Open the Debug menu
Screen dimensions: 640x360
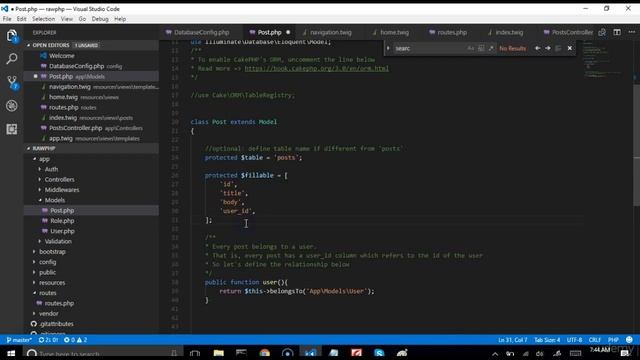click(x=100, y=19)
